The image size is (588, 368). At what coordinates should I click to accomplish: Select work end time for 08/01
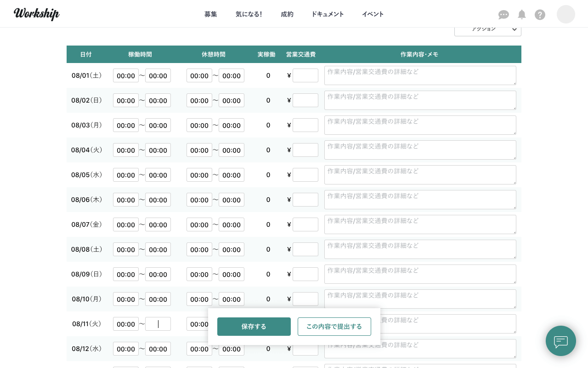click(158, 75)
